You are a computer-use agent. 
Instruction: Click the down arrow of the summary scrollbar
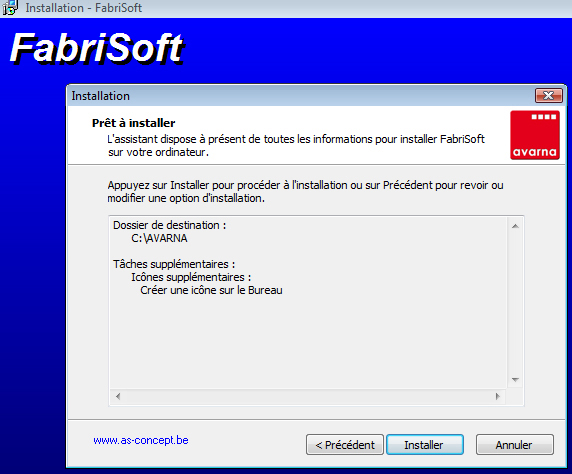(x=515, y=380)
